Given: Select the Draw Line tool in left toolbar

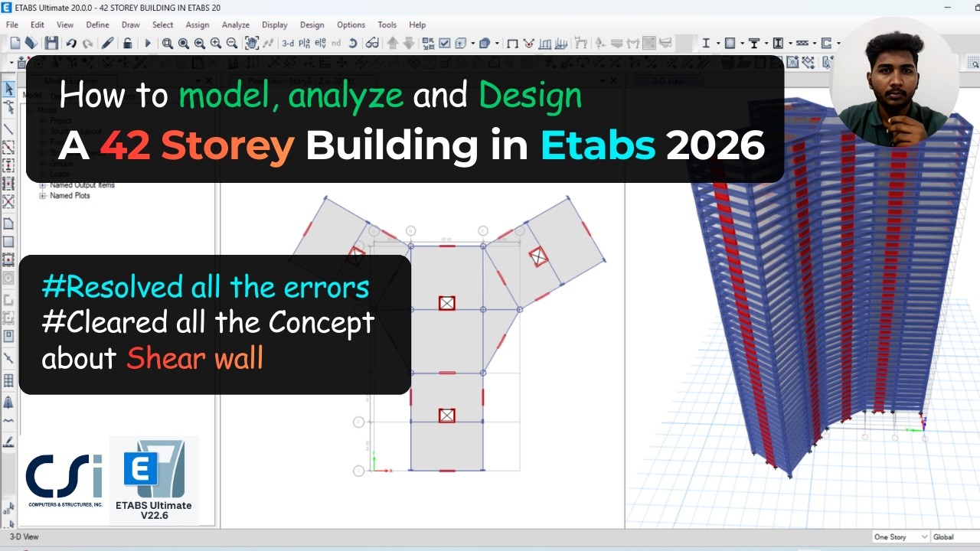Looking at the screenshot, I should (x=8, y=129).
